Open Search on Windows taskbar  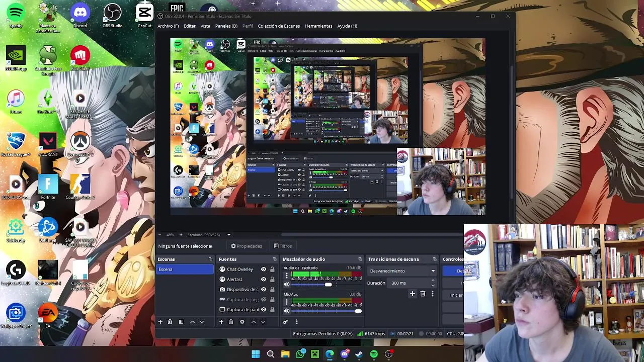(271, 354)
